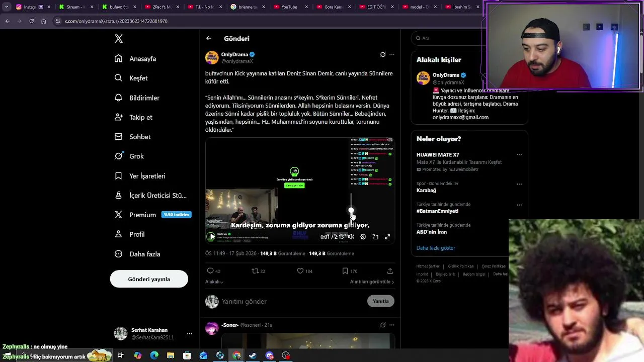Toggle picture-in-picture for the video
The height and width of the screenshot is (362, 644).
click(x=375, y=237)
